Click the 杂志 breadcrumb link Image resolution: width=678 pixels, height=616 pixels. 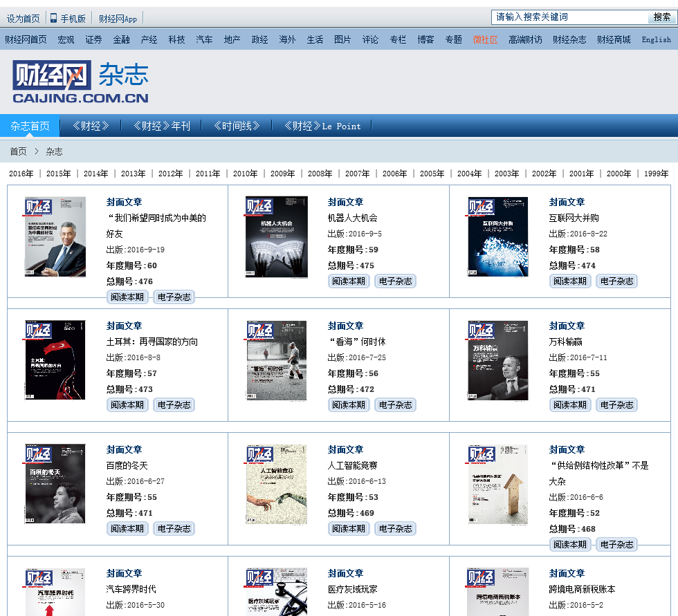tap(54, 151)
